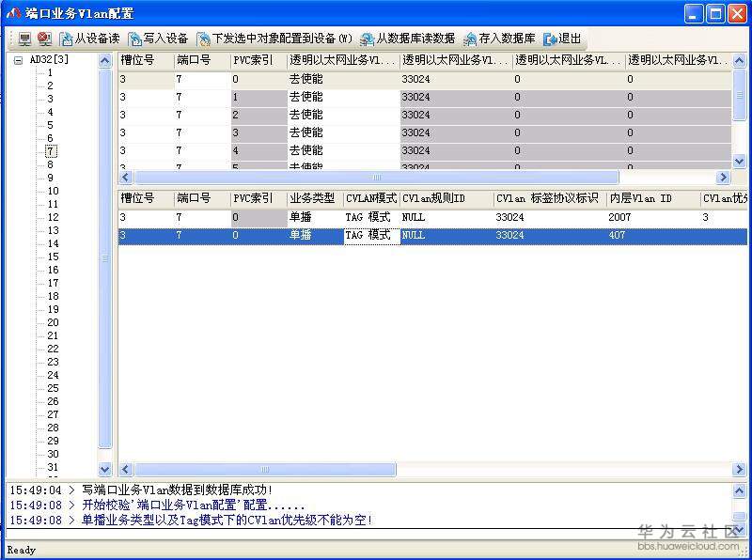Image resolution: width=752 pixels, height=560 pixels.
Task: Click NULL cell in the selected row
Action: [446, 236]
